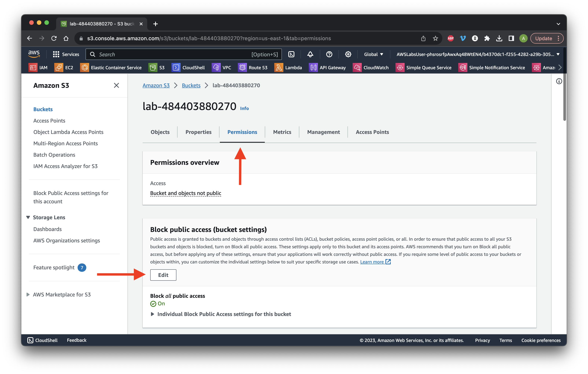Click the Edit button for Block public access
Image resolution: width=588 pixels, height=374 pixels.
163,275
